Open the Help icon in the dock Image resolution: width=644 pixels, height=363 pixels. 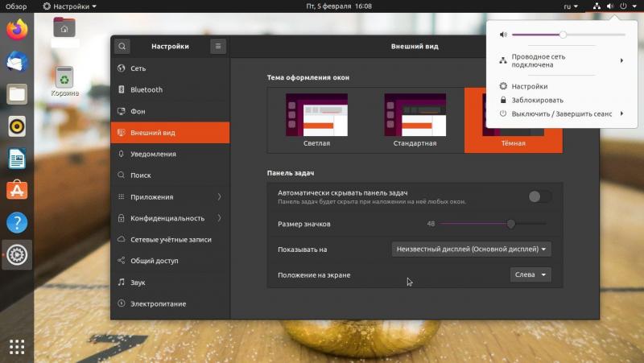coord(17,223)
